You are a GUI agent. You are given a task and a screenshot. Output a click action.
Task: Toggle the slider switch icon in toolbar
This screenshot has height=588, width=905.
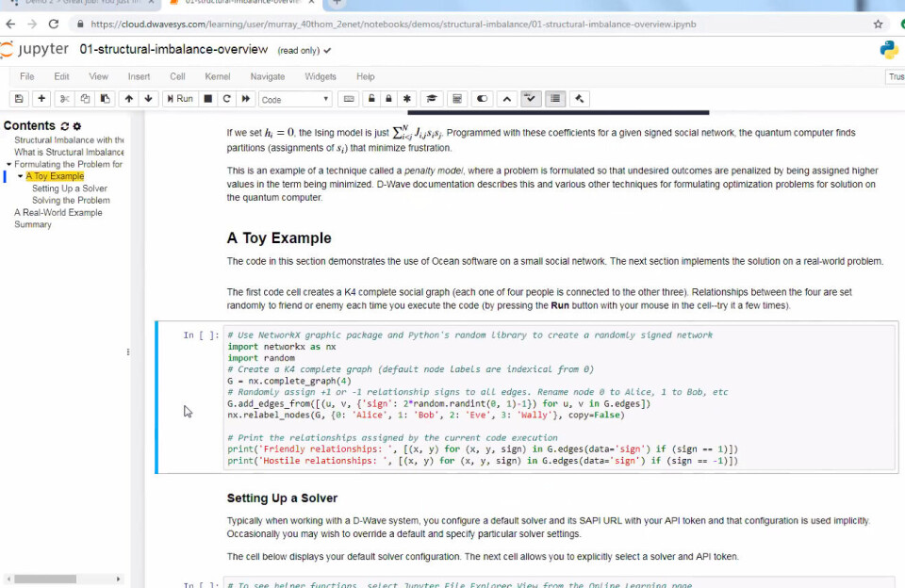(x=482, y=99)
